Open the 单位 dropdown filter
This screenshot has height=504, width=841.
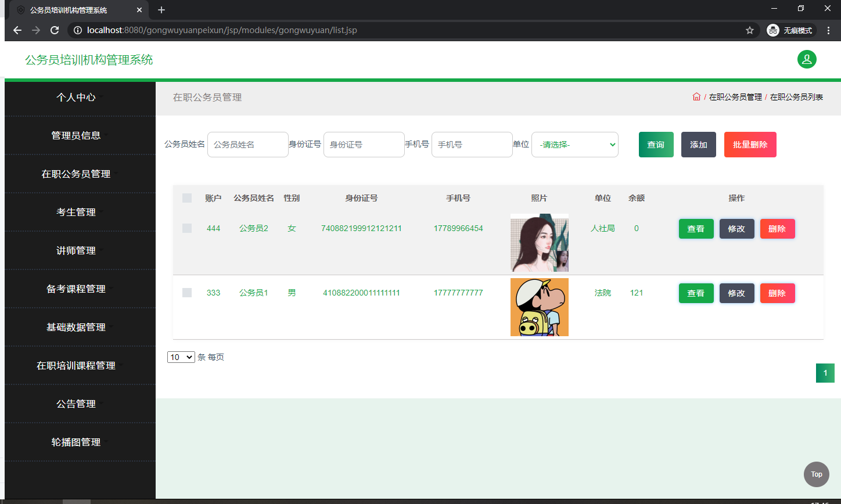click(x=575, y=145)
